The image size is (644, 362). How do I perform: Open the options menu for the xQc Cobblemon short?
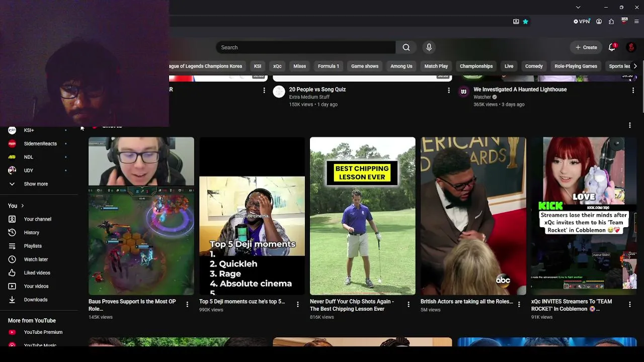[630, 304]
